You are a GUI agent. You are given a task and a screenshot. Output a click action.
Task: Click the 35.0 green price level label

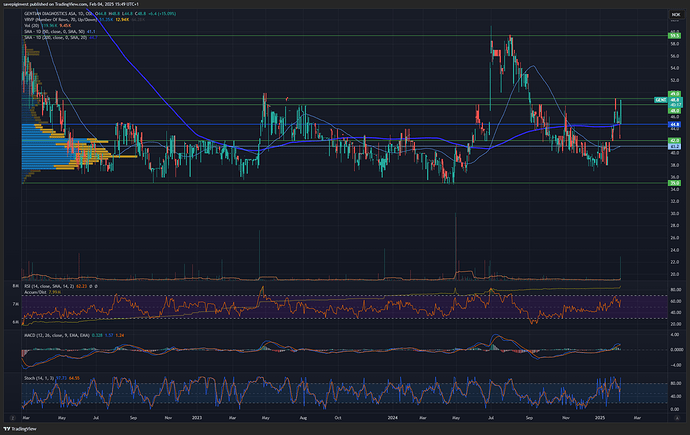click(674, 183)
